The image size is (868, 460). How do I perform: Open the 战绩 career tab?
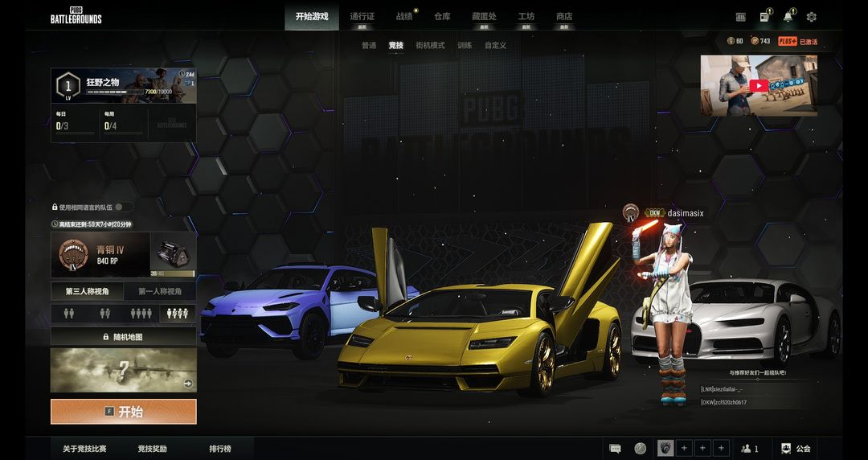[404, 17]
